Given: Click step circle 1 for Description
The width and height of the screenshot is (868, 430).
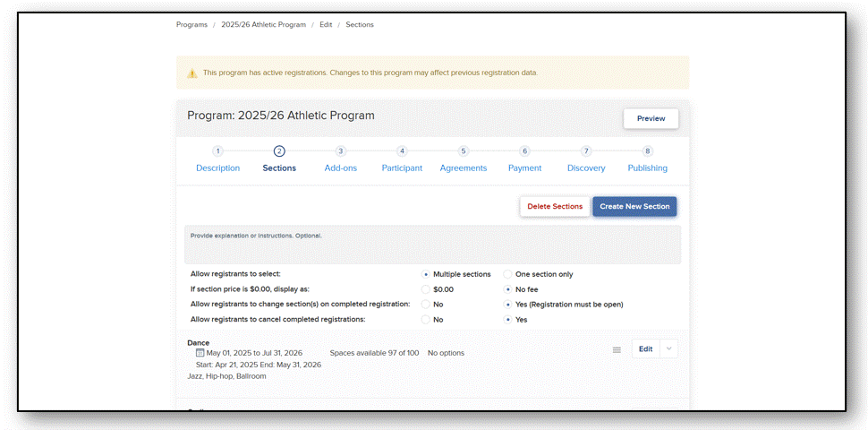Looking at the screenshot, I should (218, 151).
